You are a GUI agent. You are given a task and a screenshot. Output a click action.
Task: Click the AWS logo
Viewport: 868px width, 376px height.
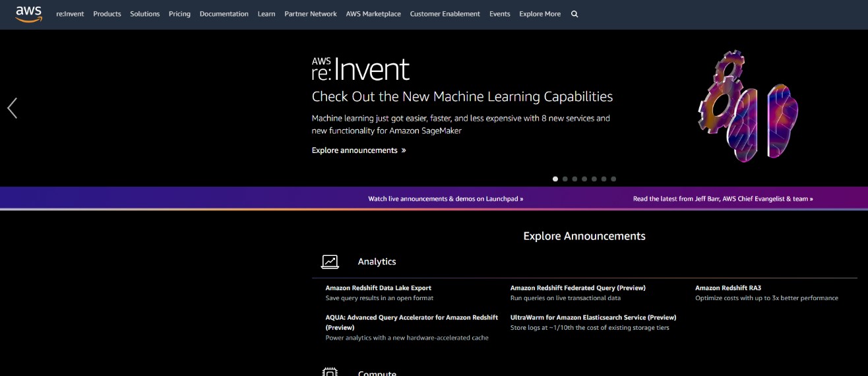(29, 14)
